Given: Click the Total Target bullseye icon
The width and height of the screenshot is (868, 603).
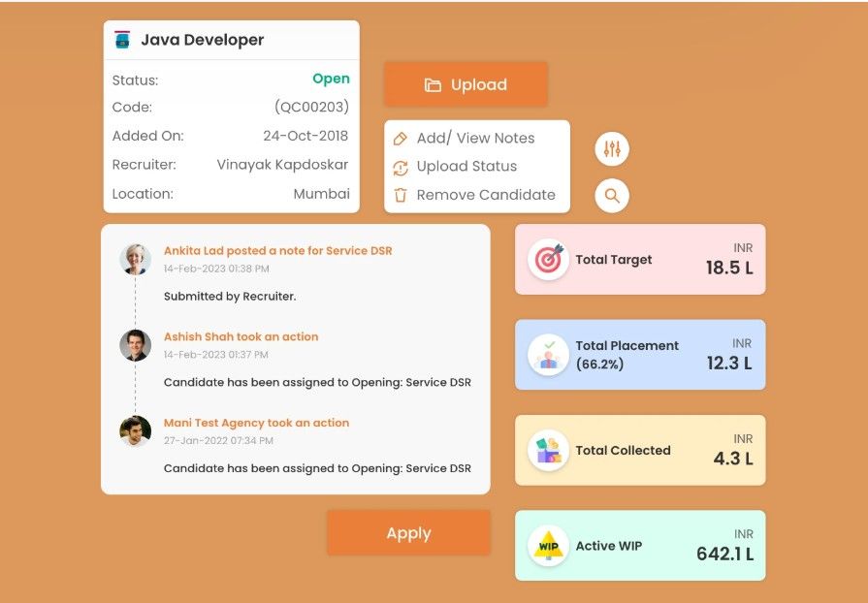Looking at the screenshot, I should (549, 259).
